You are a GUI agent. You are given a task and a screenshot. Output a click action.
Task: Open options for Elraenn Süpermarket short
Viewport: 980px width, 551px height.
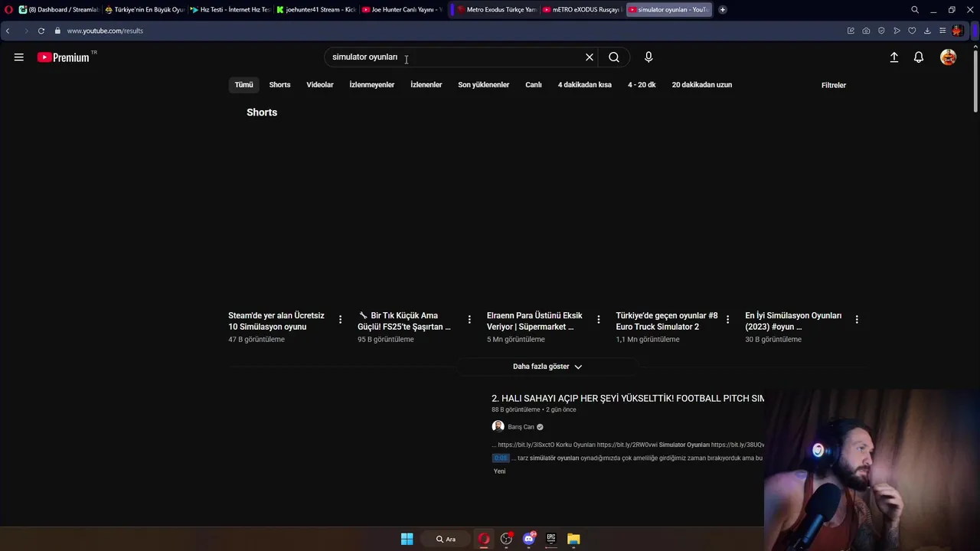[x=599, y=319]
